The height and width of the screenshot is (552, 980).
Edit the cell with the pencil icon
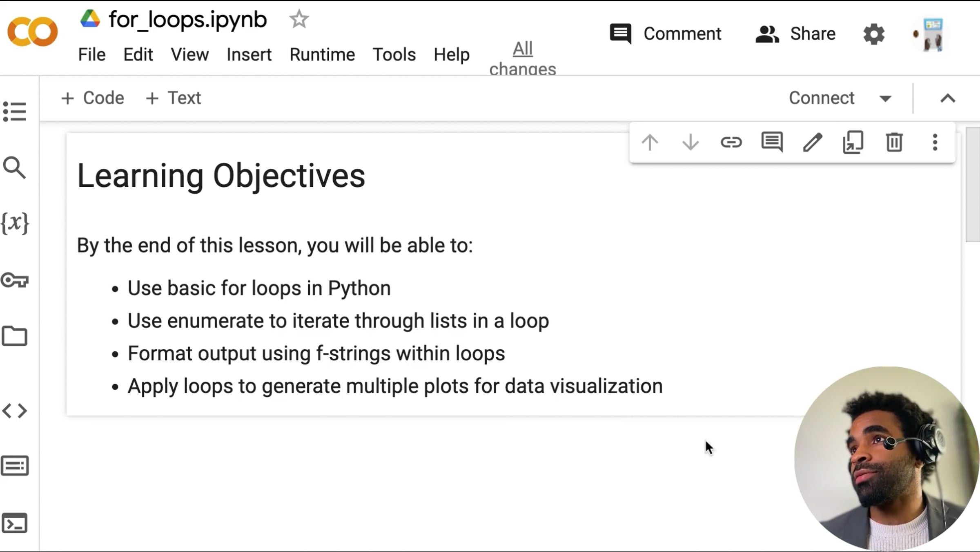pos(813,143)
